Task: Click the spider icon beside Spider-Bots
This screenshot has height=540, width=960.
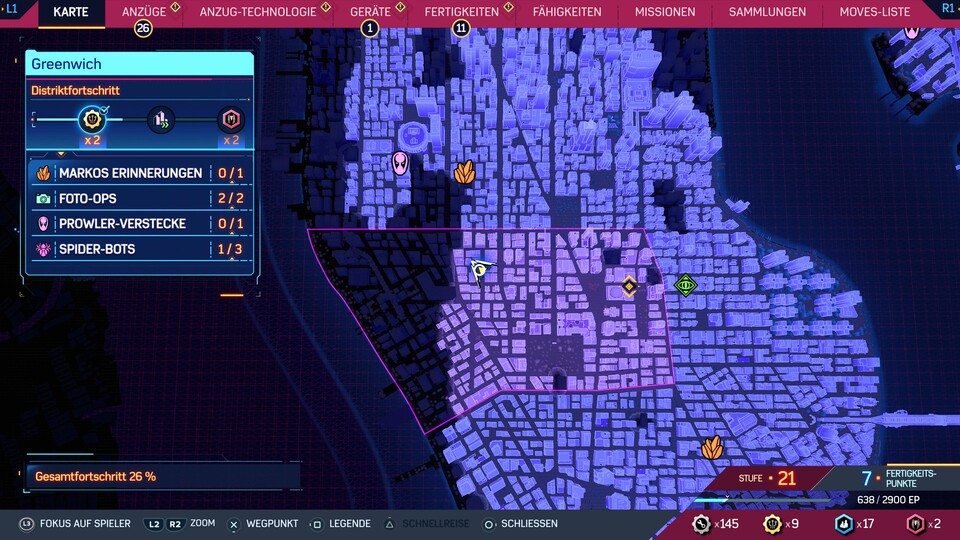Action: [x=43, y=249]
